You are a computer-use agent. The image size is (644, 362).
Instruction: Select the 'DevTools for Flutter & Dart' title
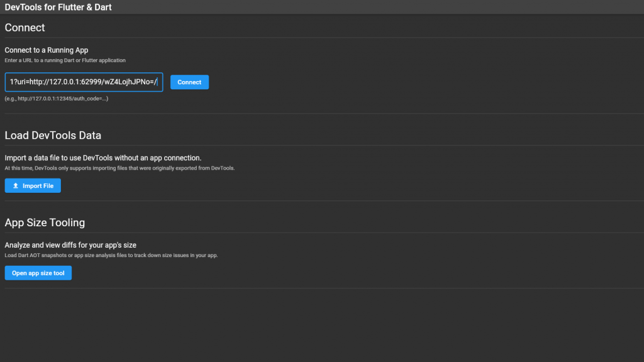58,7
